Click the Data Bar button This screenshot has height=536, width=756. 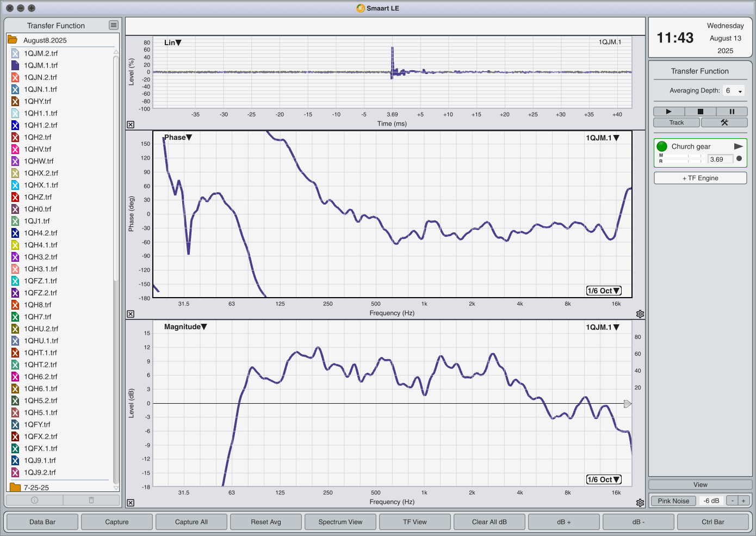pyautogui.click(x=42, y=522)
